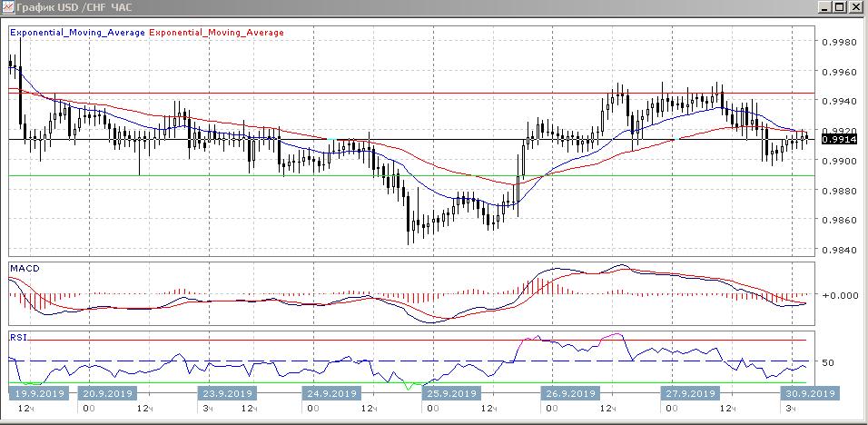Click the 0.9980 price axis label

840,42
